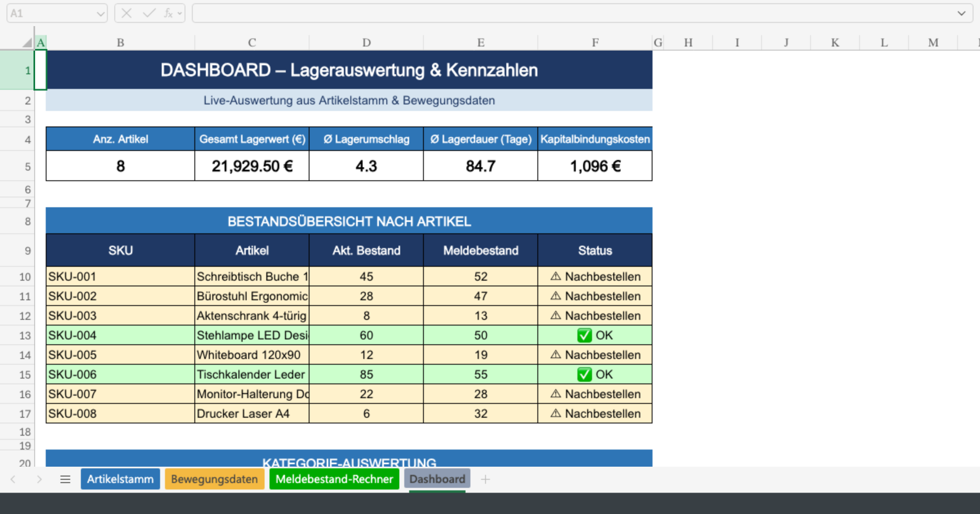Select Akt. Bestand 85 for Tischkalender
Viewport: 980px width, 514px height.
pos(366,374)
